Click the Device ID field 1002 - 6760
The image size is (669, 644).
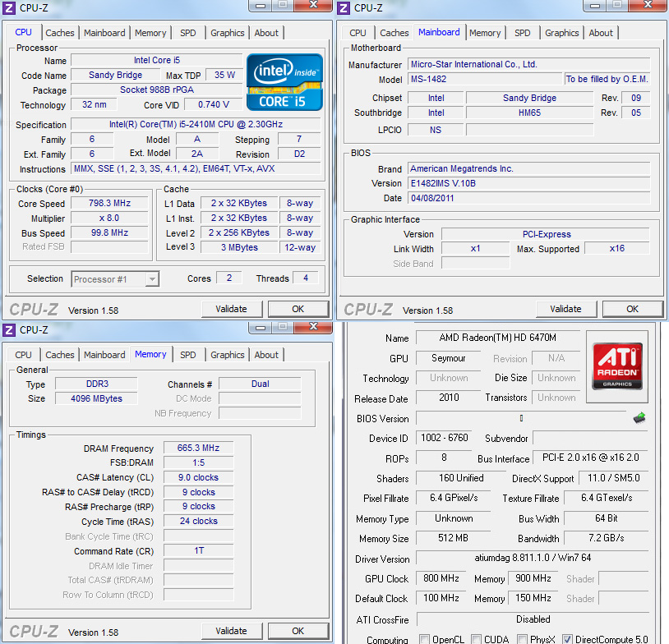click(x=444, y=438)
